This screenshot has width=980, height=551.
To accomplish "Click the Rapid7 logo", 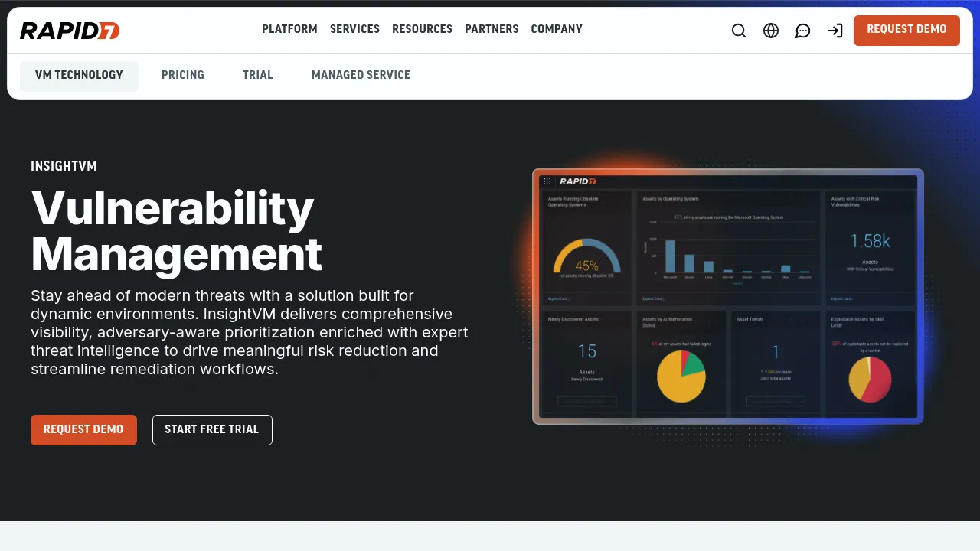I will [x=70, y=31].
